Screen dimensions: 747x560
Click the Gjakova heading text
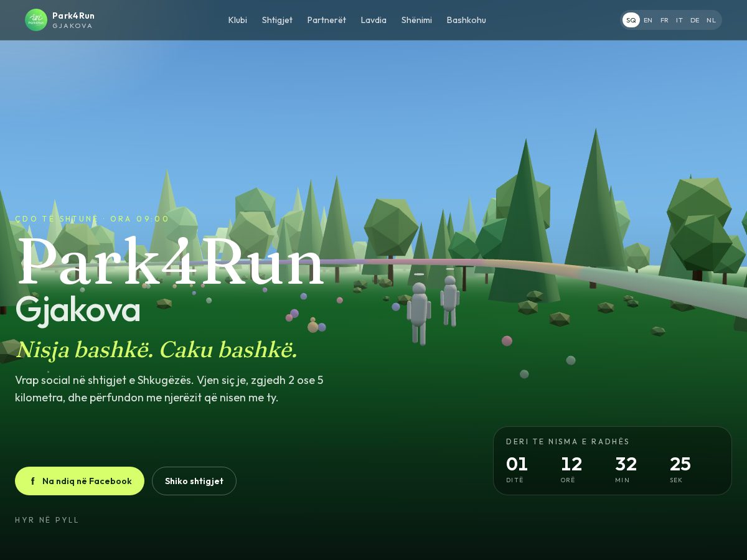click(x=78, y=310)
